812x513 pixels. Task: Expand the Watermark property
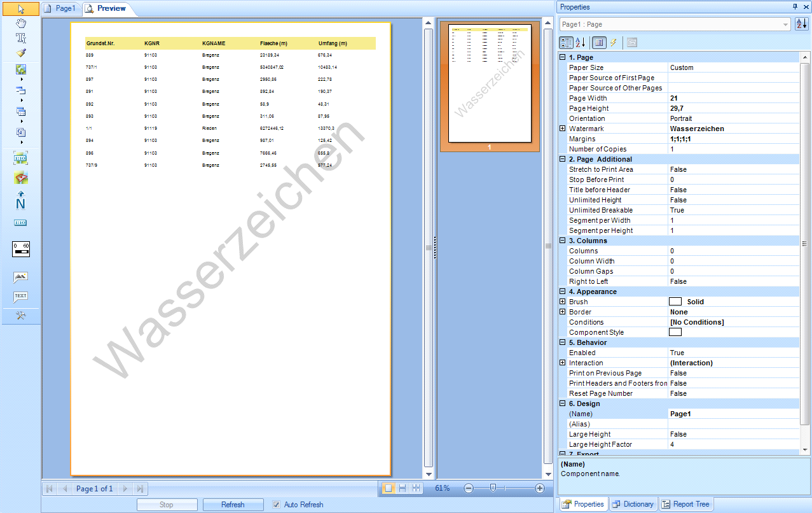[562, 129]
